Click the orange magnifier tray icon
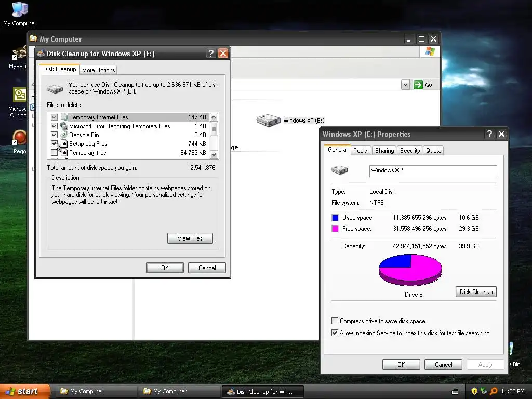The height and width of the screenshot is (399, 532). pyautogui.click(x=494, y=391)
